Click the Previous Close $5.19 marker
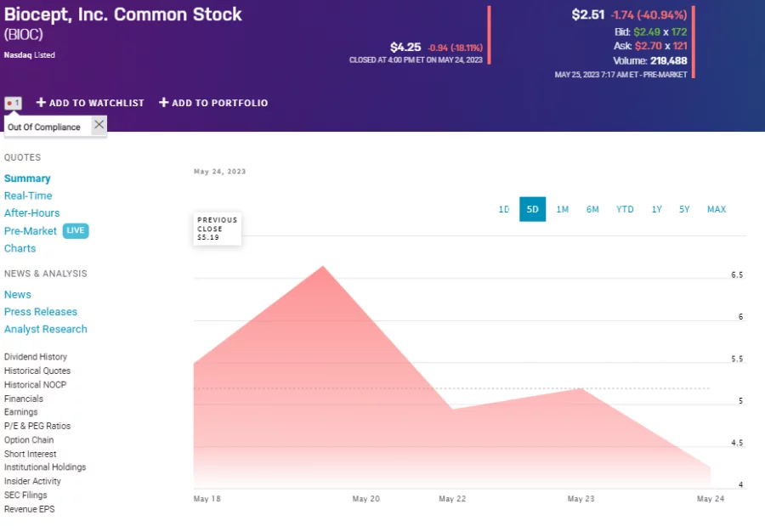This screenshot has height=532, width=765. tap(217, 228)
